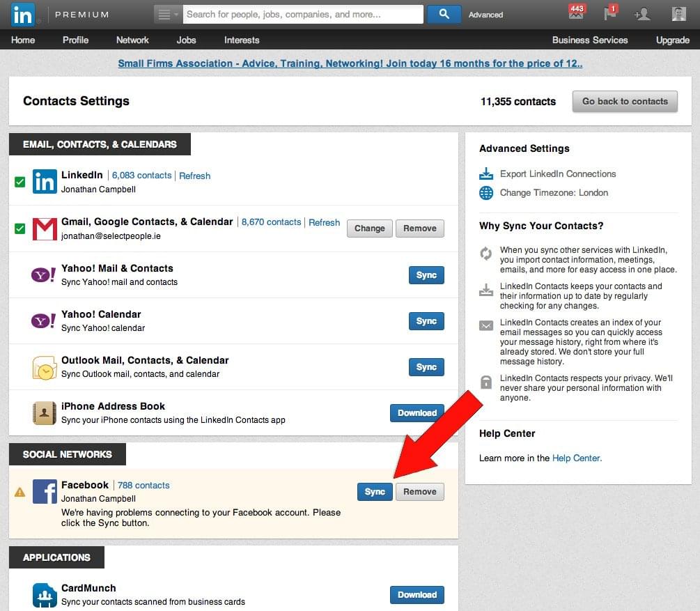The image size is (700, 611).
Task: Open the Profile menu
Action: [75, 40]
